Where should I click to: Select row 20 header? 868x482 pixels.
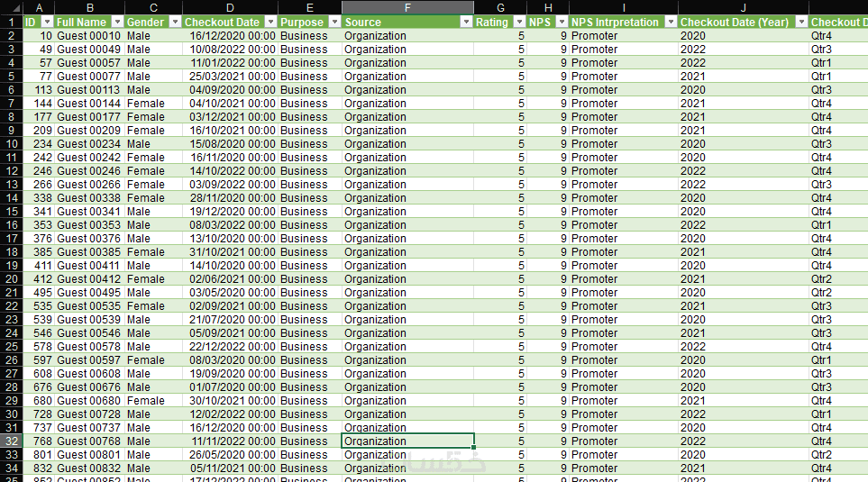(x=12, y=279)
